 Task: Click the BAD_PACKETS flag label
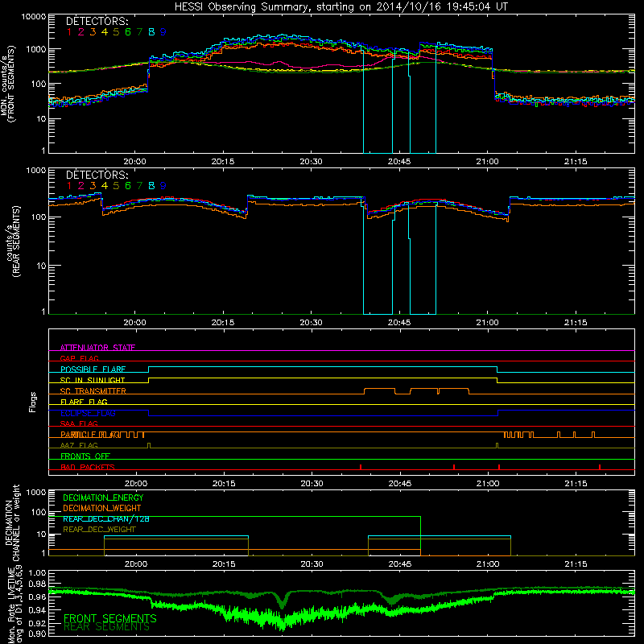click(88, 467)
